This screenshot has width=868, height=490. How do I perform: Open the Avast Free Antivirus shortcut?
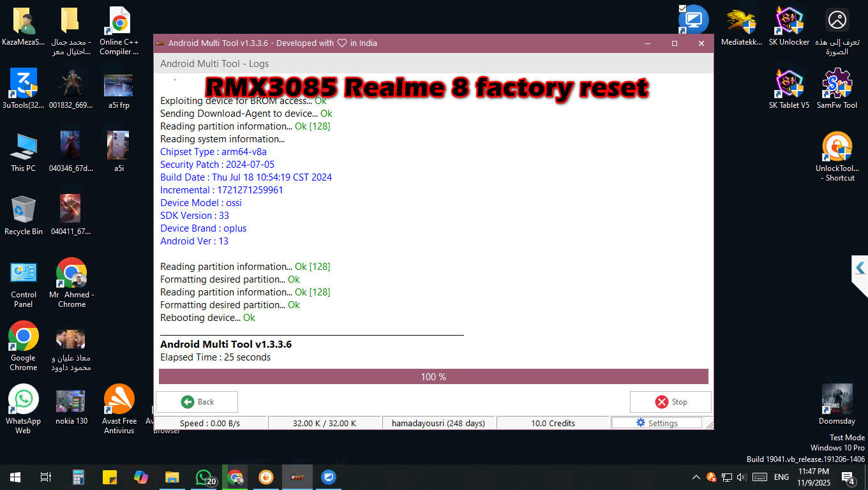pos(119,410)
